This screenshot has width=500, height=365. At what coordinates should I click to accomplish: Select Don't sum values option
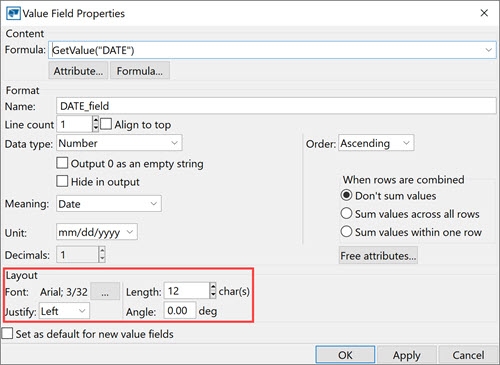pos(346,195)
